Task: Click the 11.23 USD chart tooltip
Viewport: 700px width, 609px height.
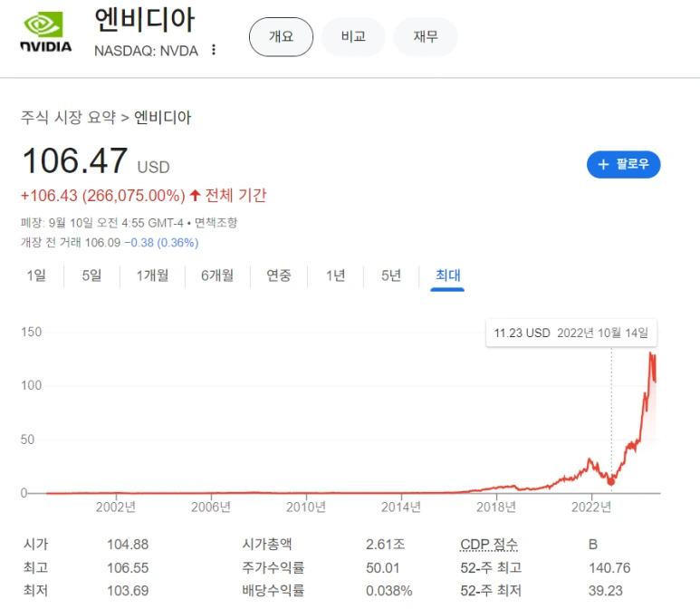Action: pos(571,333)
